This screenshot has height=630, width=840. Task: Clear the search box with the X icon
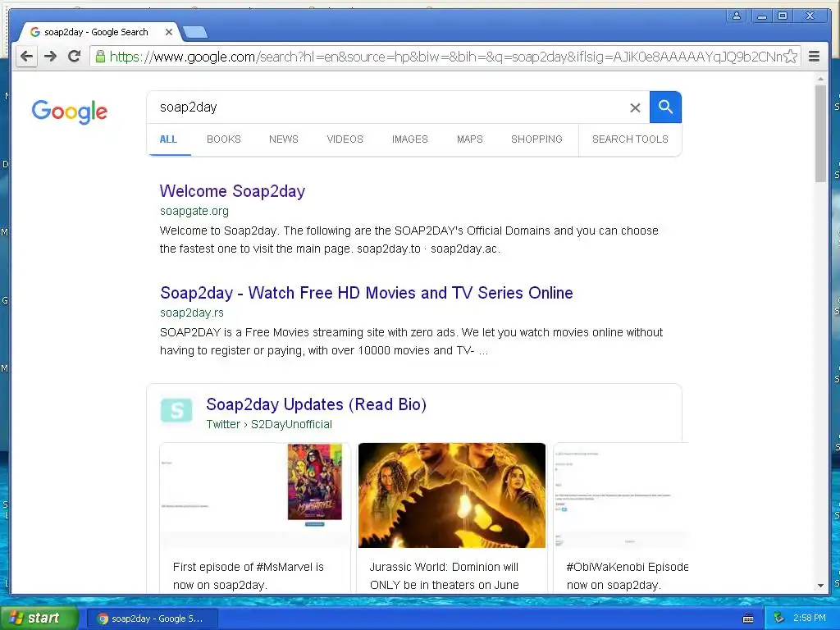click(x=635, y=107)
